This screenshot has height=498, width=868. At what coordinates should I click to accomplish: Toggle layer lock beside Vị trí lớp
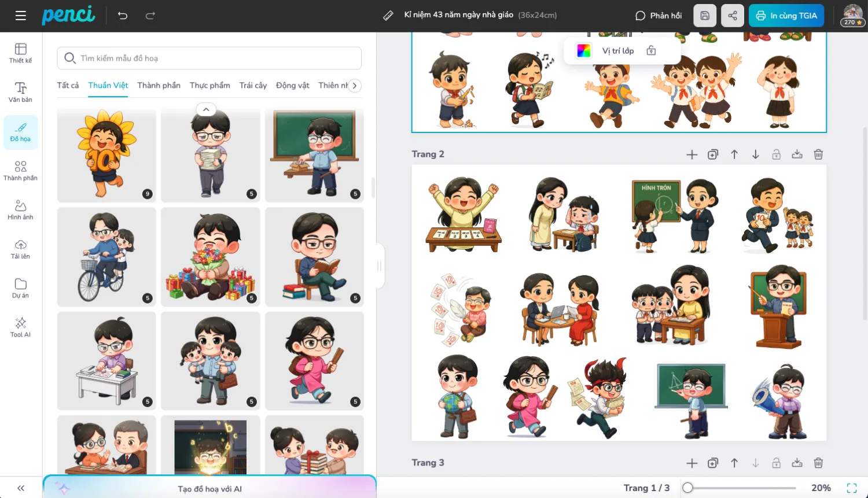651,51
